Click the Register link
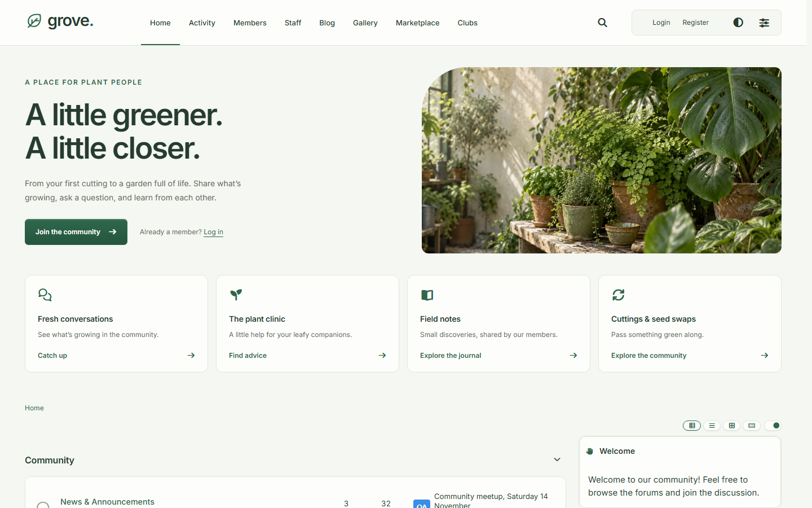812x508 pixels. 695,23
